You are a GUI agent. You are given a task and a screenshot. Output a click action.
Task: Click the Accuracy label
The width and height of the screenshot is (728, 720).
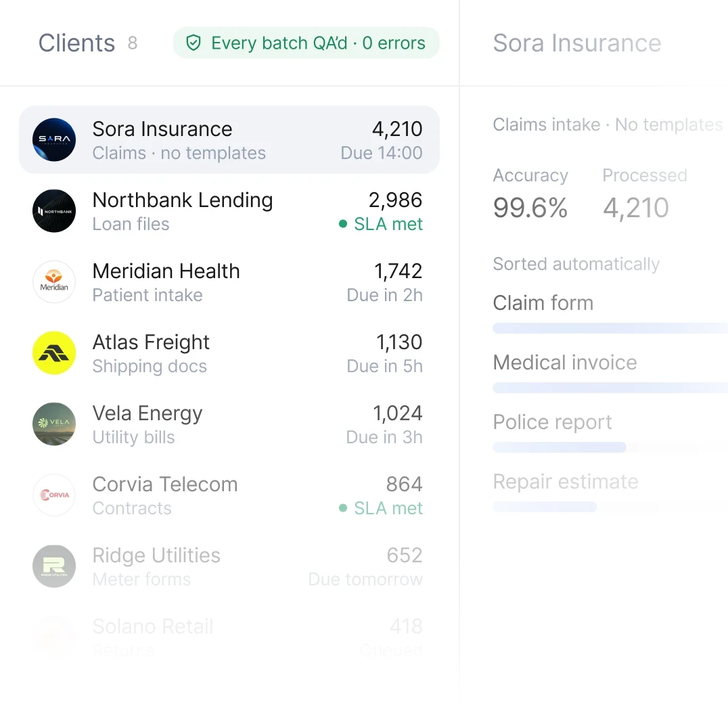coord(530,175)
